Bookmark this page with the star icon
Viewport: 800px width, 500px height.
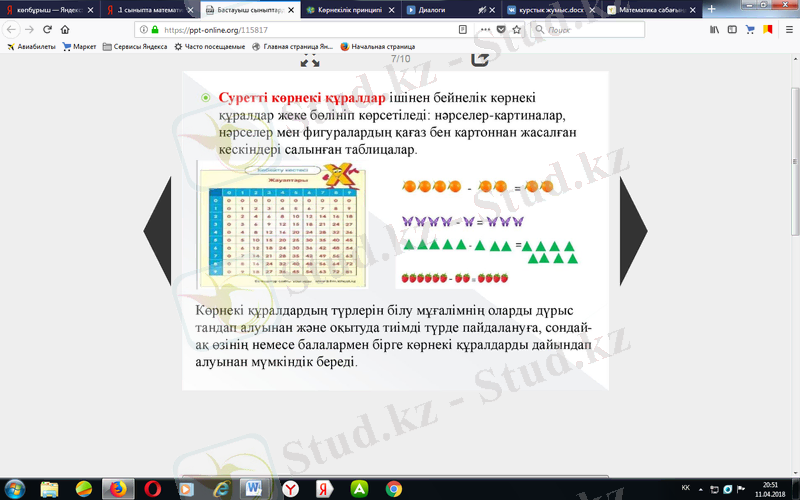(515, 30)
